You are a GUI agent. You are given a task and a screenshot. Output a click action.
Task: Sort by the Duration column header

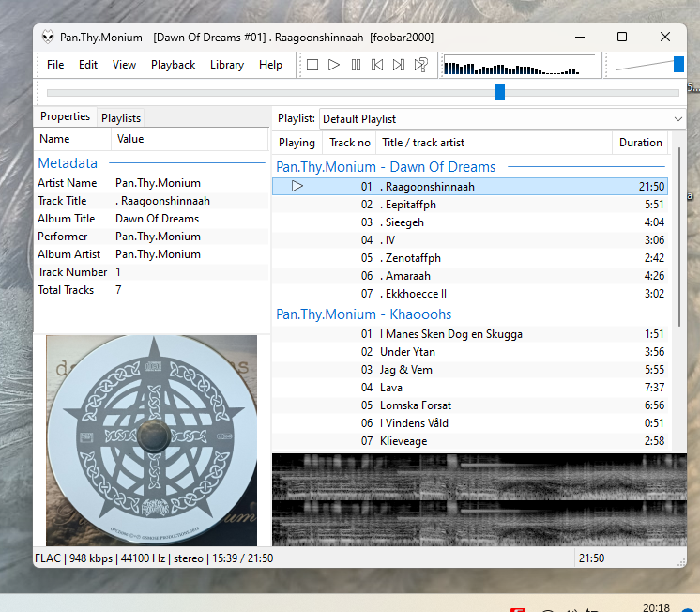pyautogui.click(x=640, y=143)
